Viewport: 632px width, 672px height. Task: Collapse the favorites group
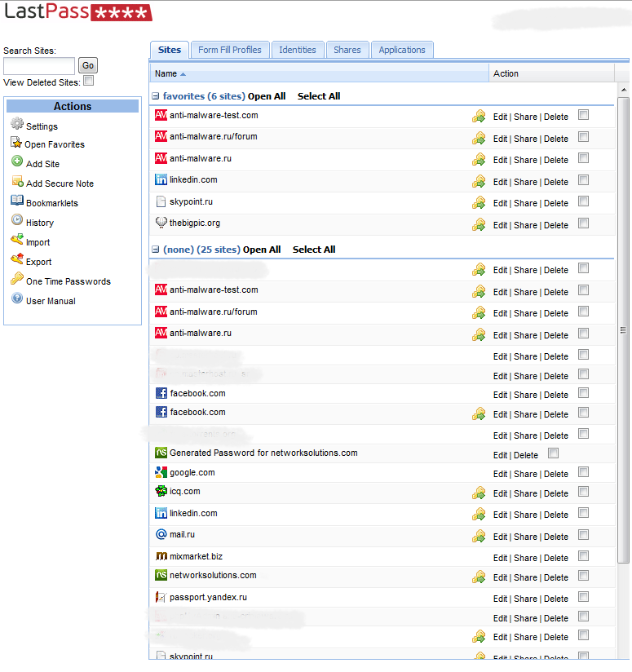pyautogui.click(x=156, y=96)
